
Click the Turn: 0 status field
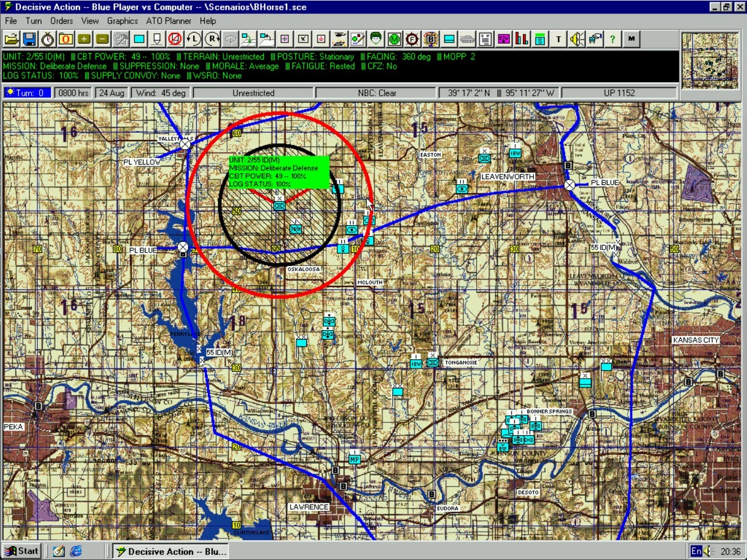(x=27, y=93)
